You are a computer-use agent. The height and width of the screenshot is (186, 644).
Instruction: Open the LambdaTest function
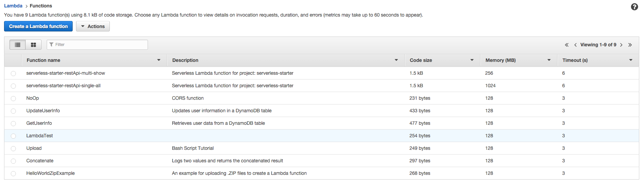click(40, 136)
